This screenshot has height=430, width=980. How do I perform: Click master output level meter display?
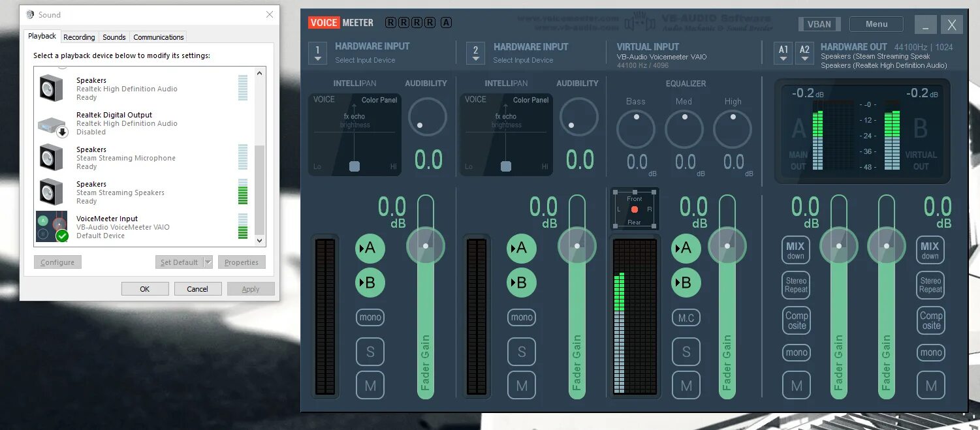862,132
